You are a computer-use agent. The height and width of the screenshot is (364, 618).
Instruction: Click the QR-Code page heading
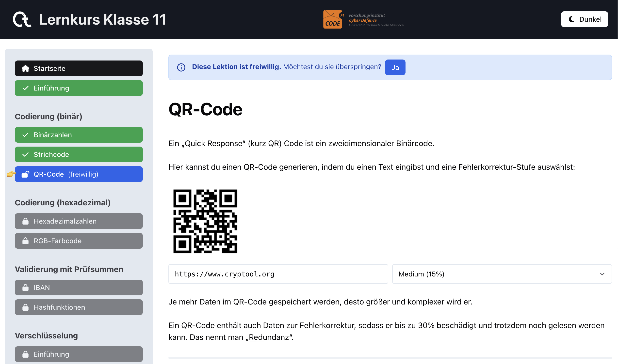pos(205,109)
